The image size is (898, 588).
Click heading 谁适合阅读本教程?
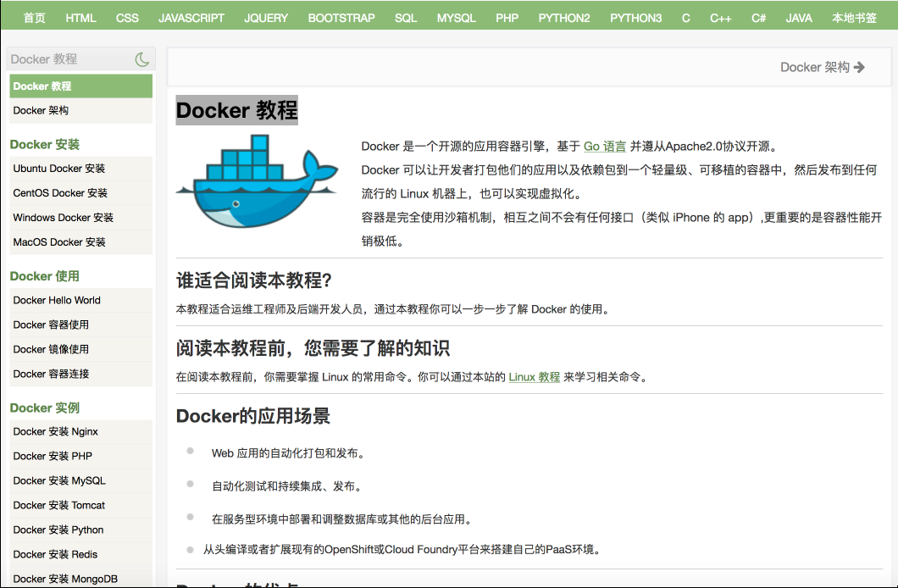tap(253, 280)
